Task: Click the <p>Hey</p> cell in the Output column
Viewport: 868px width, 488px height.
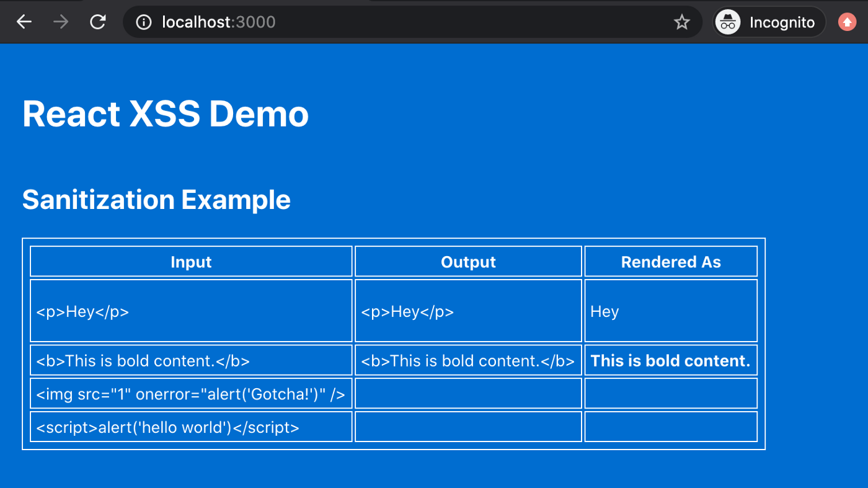Action: point(468,311)
